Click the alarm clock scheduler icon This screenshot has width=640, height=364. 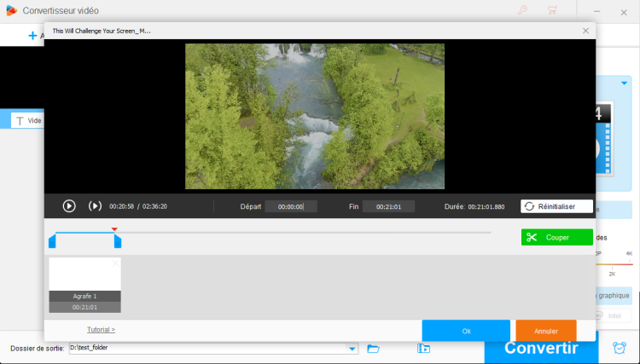[619, 348]
